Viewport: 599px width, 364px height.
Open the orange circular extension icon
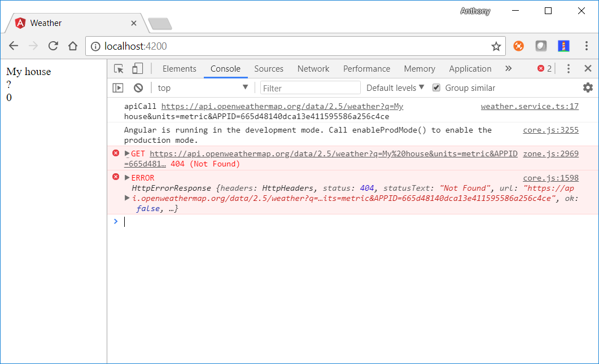518,46
